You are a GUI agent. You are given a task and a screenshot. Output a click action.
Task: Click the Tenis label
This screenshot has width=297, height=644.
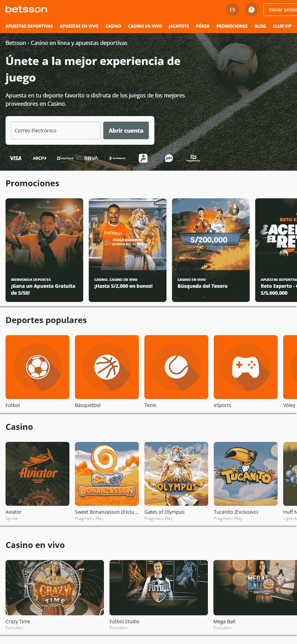(x=150, y=405)
